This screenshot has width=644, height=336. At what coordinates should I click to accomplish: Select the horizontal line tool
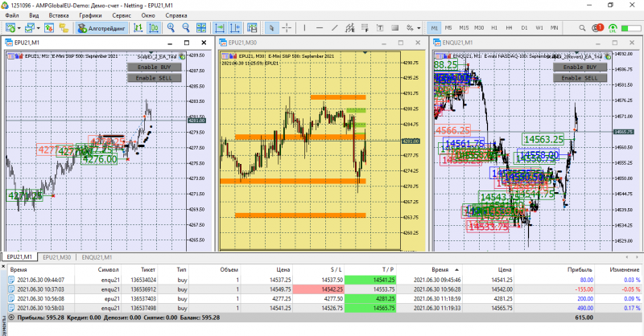tap(320, 28)
